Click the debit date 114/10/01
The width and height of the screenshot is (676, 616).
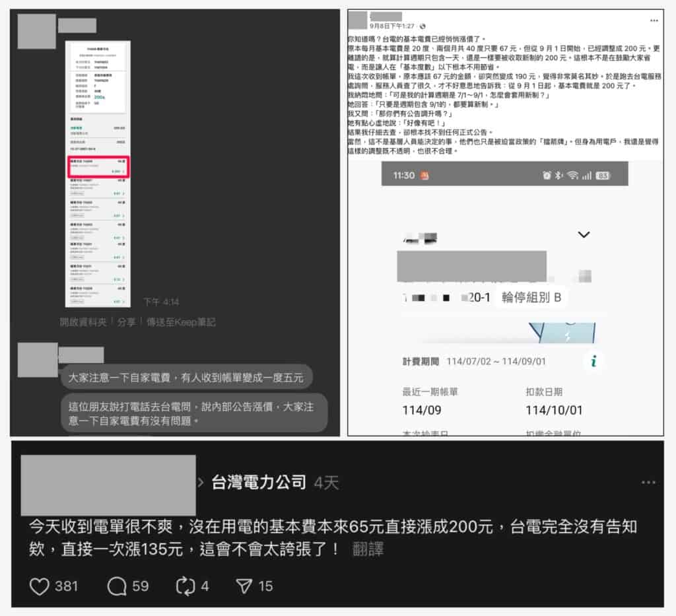554,410
